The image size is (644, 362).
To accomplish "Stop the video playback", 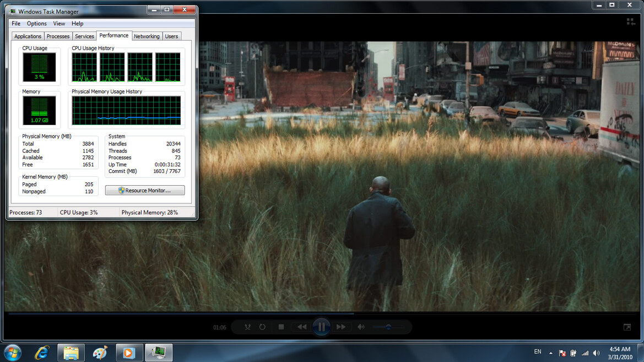I will click(282, 327).
